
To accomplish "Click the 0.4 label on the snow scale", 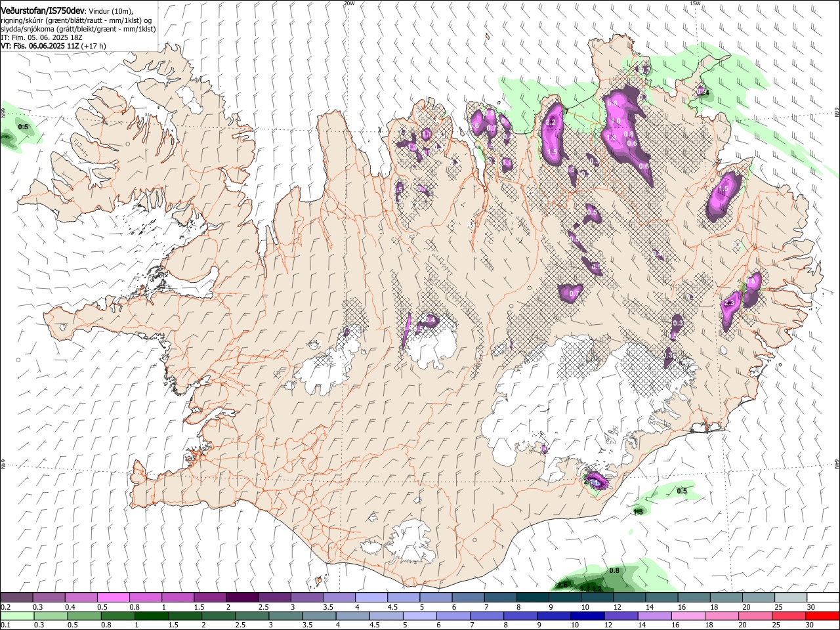I will tap(70, 607).
